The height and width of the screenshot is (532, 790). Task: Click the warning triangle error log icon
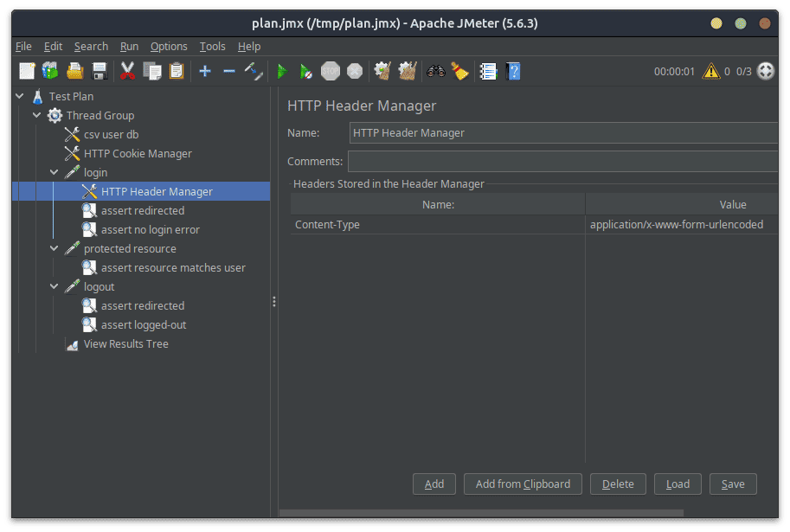pyautogui.click(x=710, y=71)
